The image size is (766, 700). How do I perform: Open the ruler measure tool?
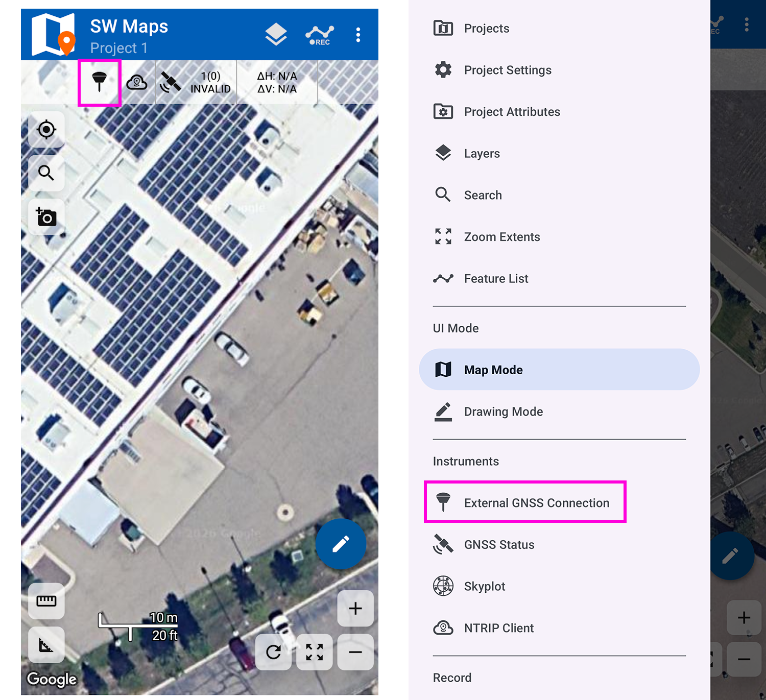click(46, 601)
